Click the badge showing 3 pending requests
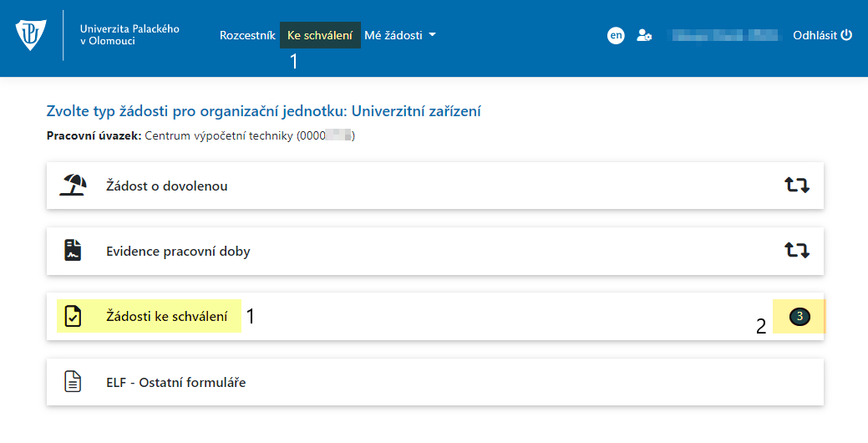This screenshot has width=868, height=443. (x=799, y=317)
